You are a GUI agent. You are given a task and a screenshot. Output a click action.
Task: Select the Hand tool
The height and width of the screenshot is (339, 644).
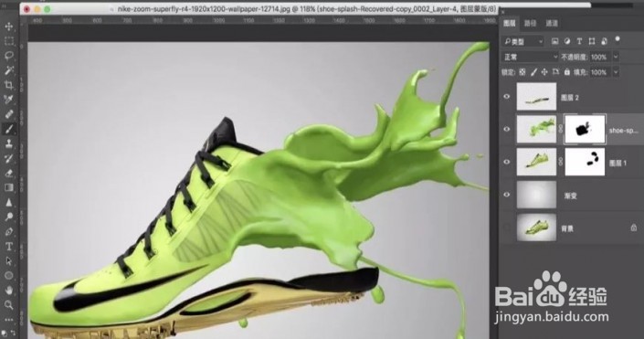[x=8, y=290]
